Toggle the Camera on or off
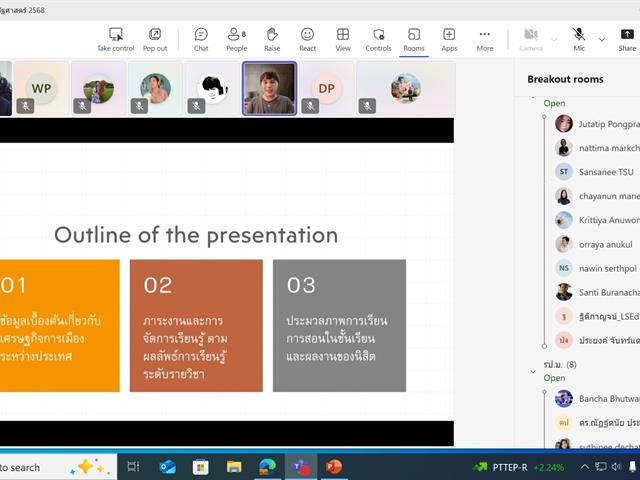The width and height of the screenshot is (640, 480). tap(531, 39)
